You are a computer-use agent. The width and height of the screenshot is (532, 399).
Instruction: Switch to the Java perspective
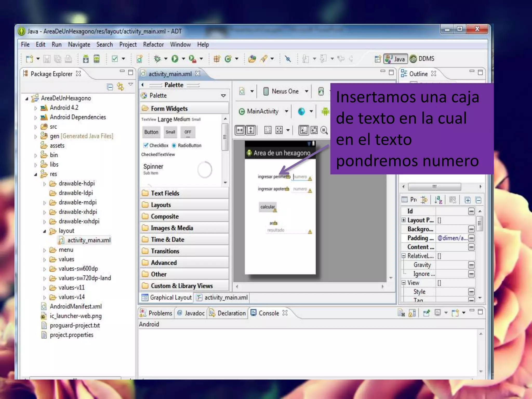[395, 59]
